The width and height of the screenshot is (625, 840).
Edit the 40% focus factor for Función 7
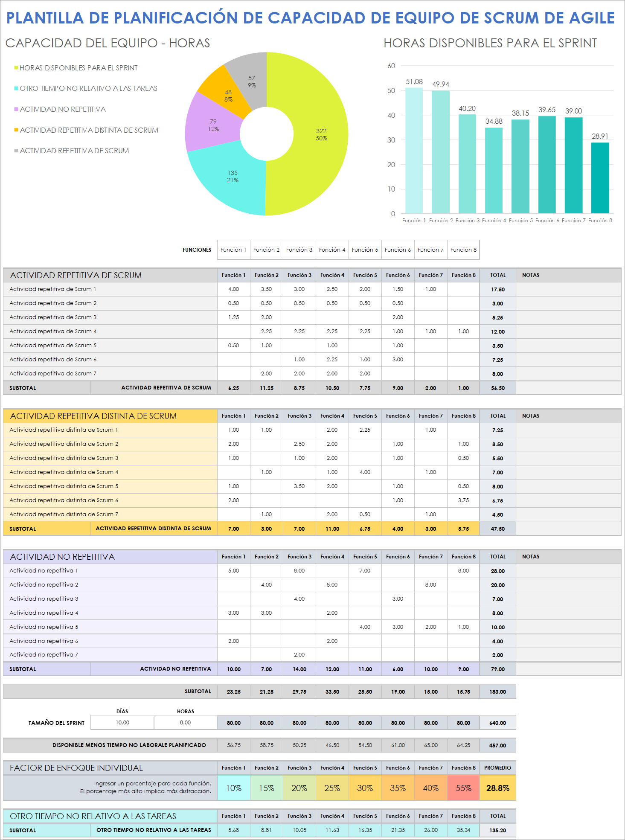[x=430, y=788]
